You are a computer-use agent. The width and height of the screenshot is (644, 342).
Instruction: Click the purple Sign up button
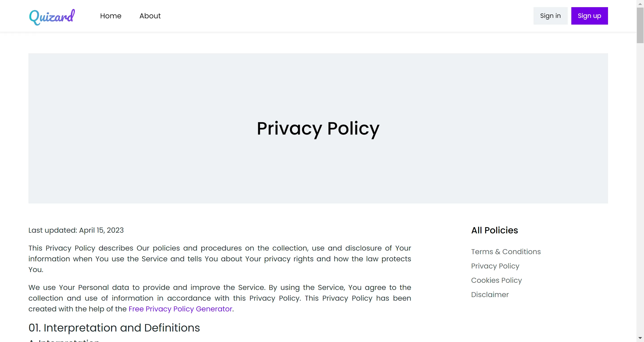[589, 16]
